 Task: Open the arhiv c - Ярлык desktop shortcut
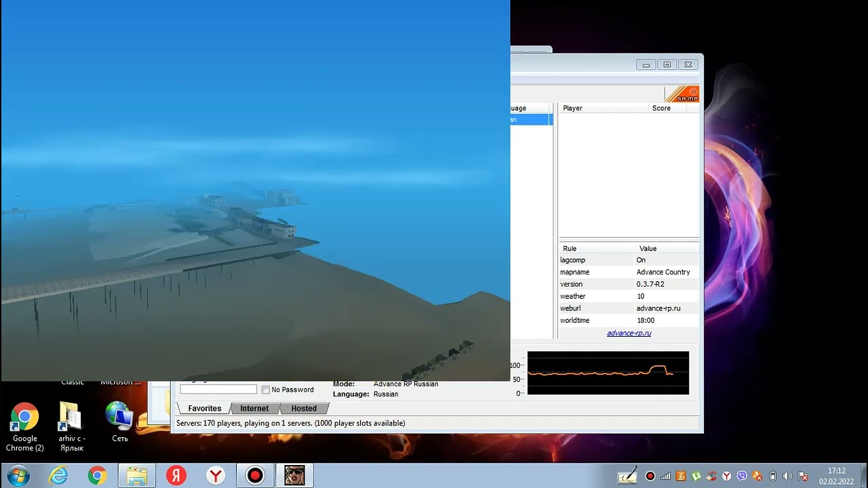click(71, 427)
